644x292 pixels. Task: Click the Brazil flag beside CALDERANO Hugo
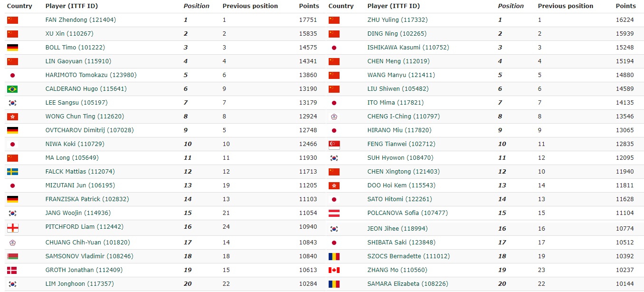point(12,89)
